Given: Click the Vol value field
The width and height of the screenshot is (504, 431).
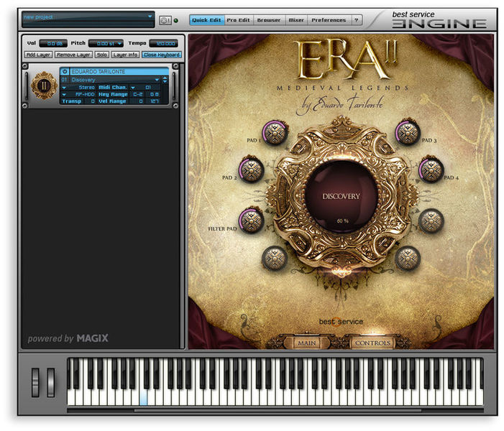Looking at the screenshot, I should (53, 43).
